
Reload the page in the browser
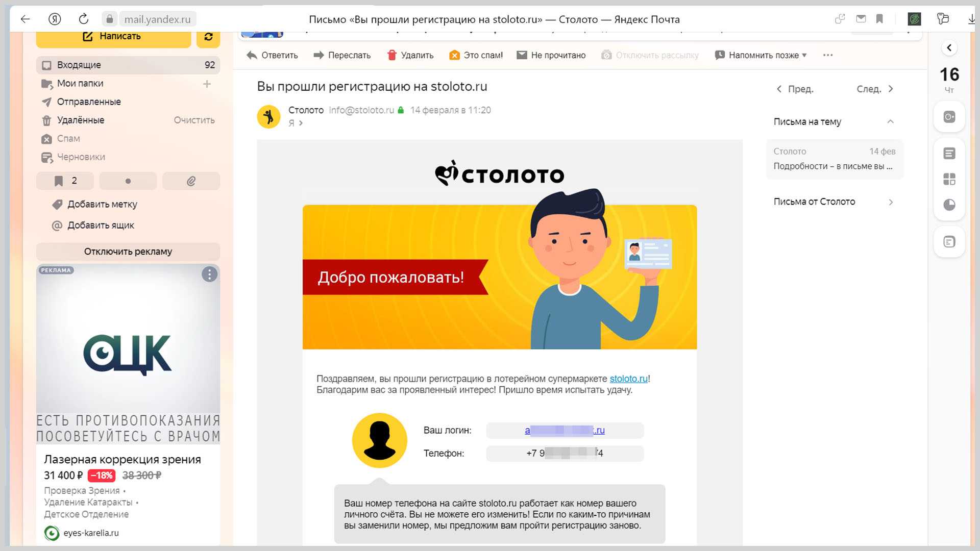(x=83, y=19)
